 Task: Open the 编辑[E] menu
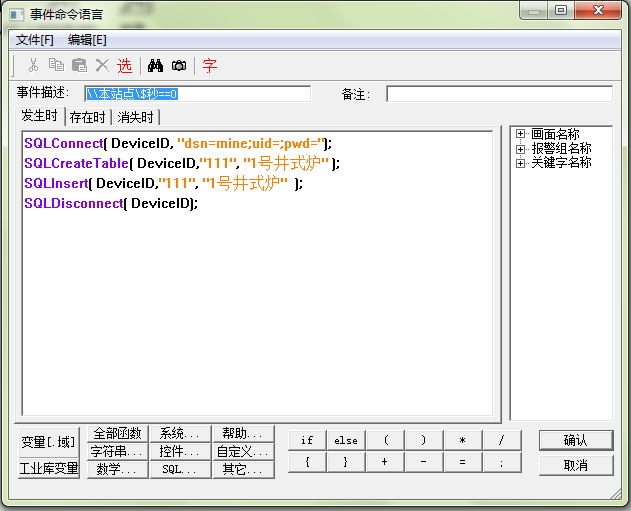click(x=87, y=40)
